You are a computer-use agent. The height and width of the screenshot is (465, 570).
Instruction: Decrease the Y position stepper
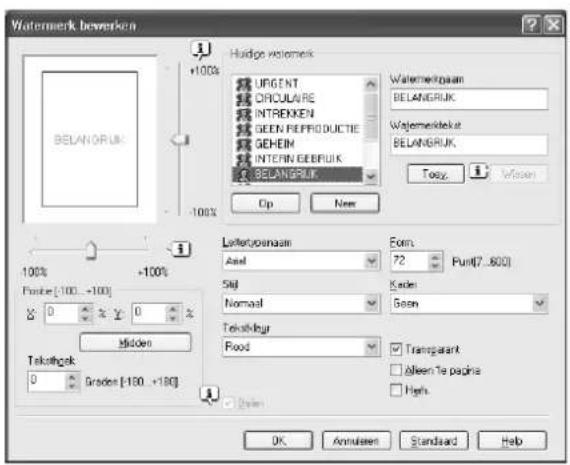[172, 318]
